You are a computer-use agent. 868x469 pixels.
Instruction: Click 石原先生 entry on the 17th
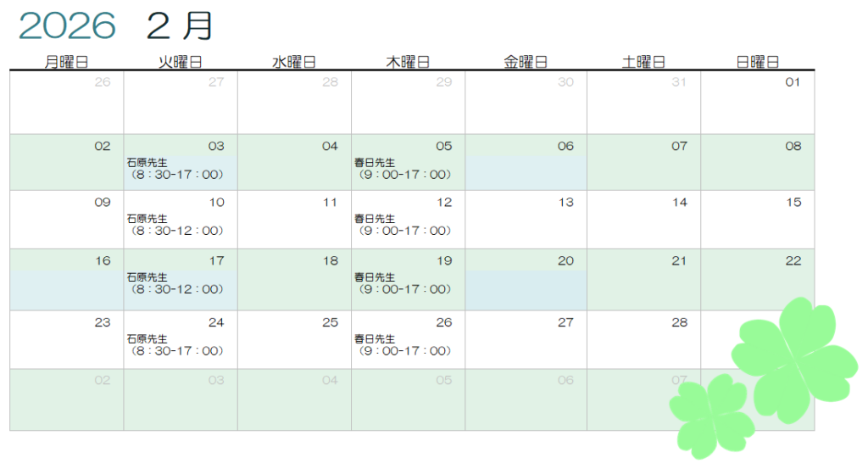pyautogui.click(x=175, y=283)
